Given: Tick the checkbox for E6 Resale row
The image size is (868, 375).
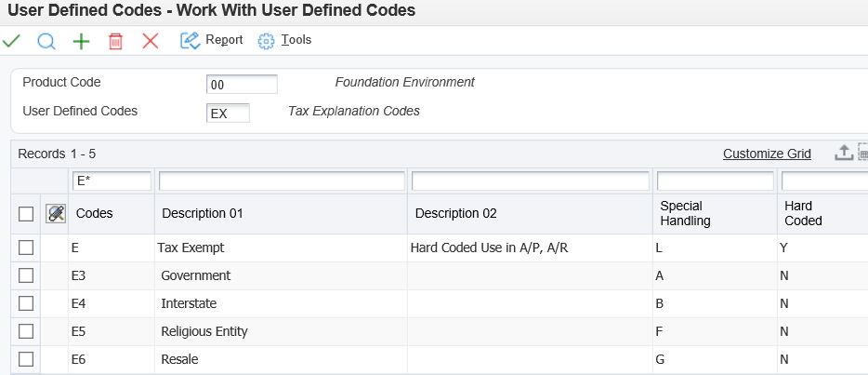Looking at the screenshot, I should click(26, 359).
